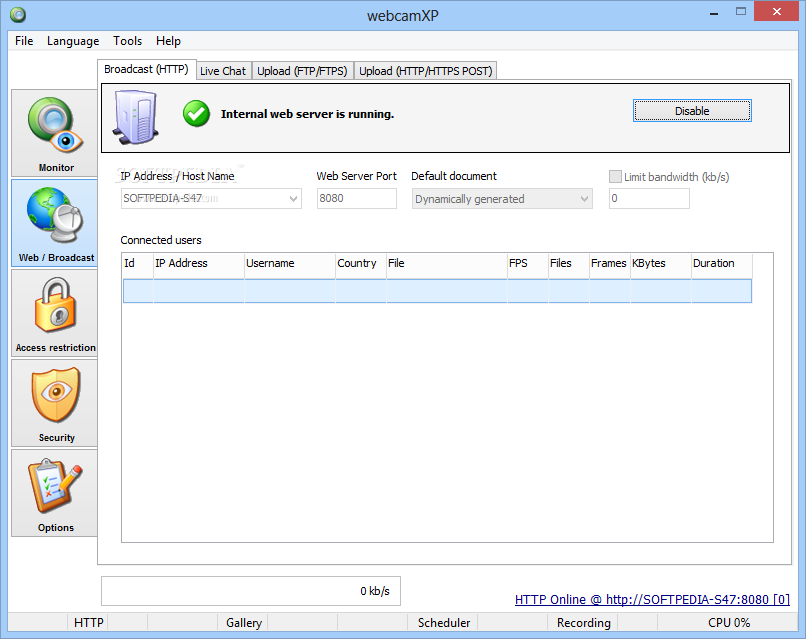Screen dimensions: 806x639
Task: Open the Language menu
Action: click(x=73, y=41)
